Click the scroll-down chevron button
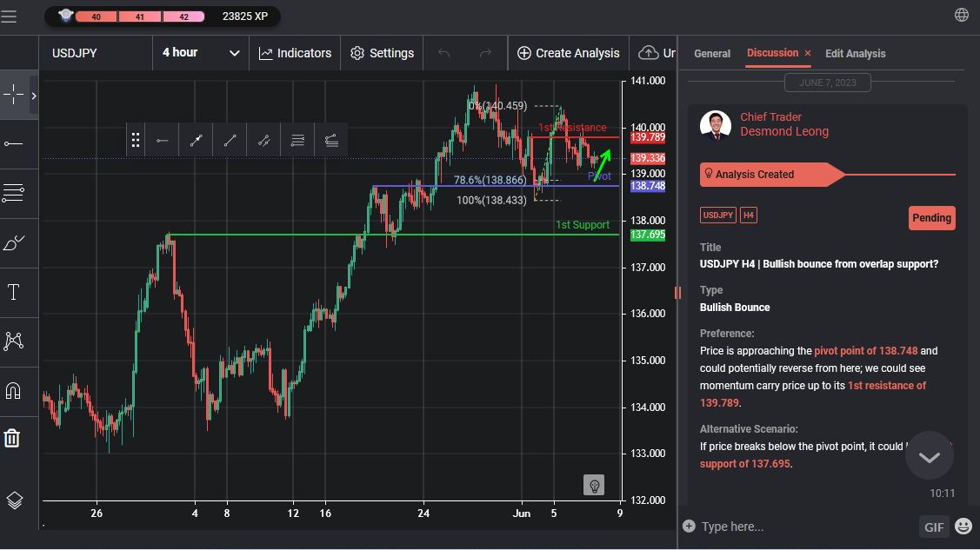Viewport: 980px width, 550px height. [930, 456]
